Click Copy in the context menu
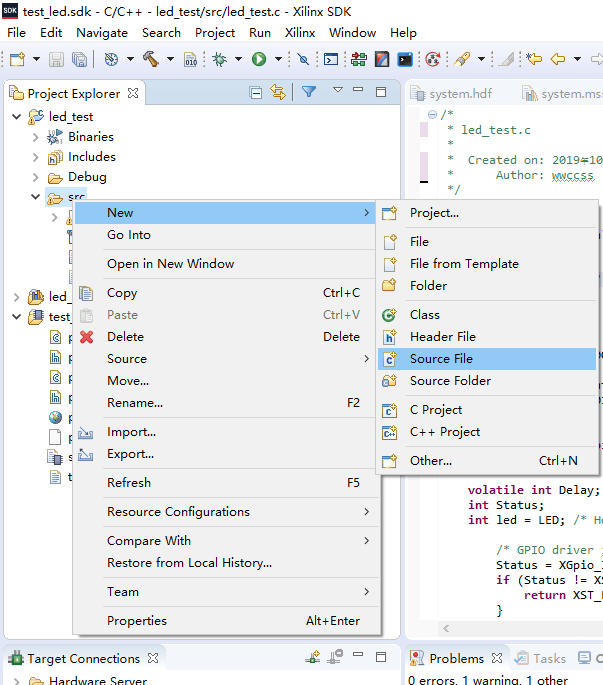This screenshot has height=685, width=603. click(225, 293)
